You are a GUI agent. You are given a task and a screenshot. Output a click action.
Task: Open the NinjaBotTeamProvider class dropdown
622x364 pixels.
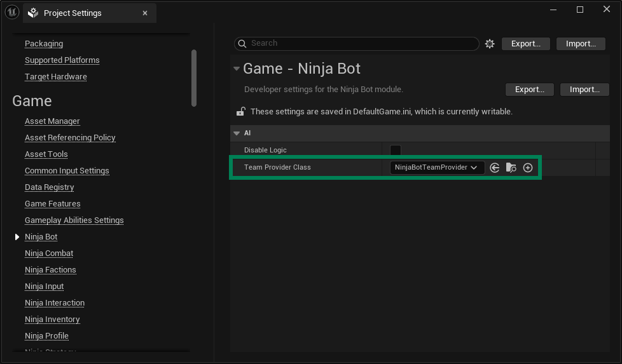[x=437, y=168]
